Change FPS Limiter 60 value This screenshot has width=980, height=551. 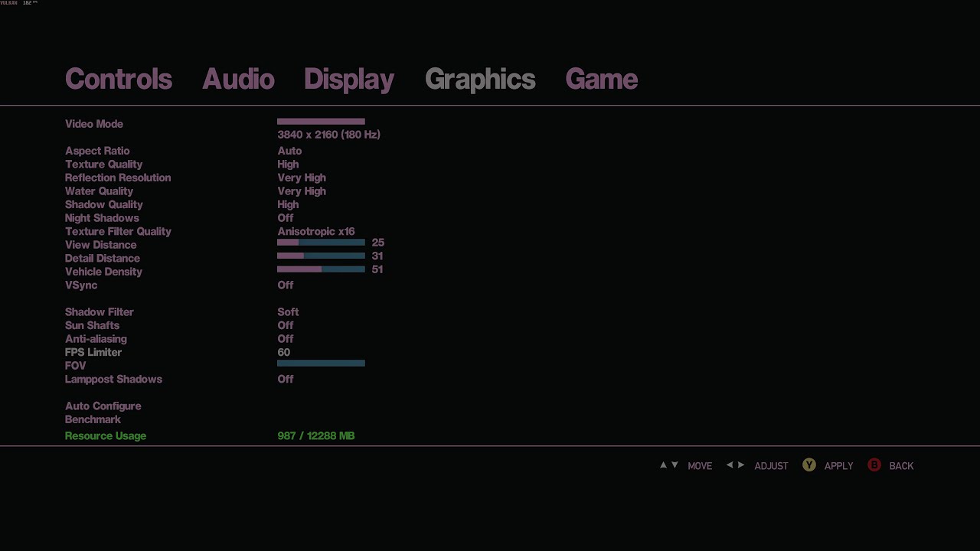[x=284, y=353]
